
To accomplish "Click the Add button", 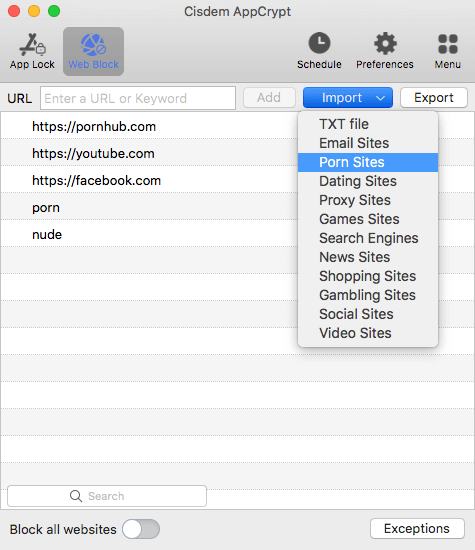I will pos(269,98).
